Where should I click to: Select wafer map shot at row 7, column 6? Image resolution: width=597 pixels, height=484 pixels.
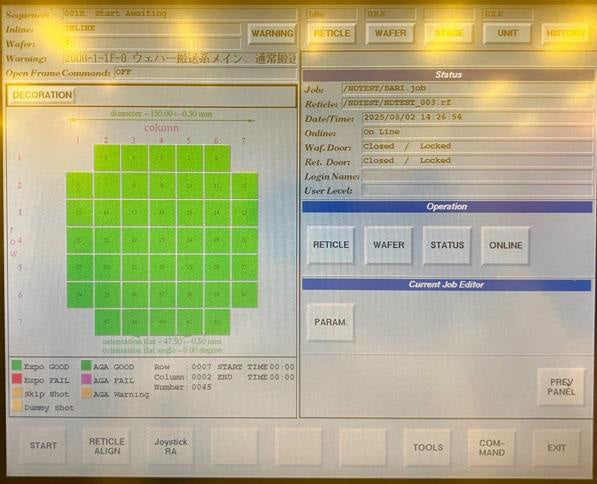pyautogui.click(x=217, y=323)
